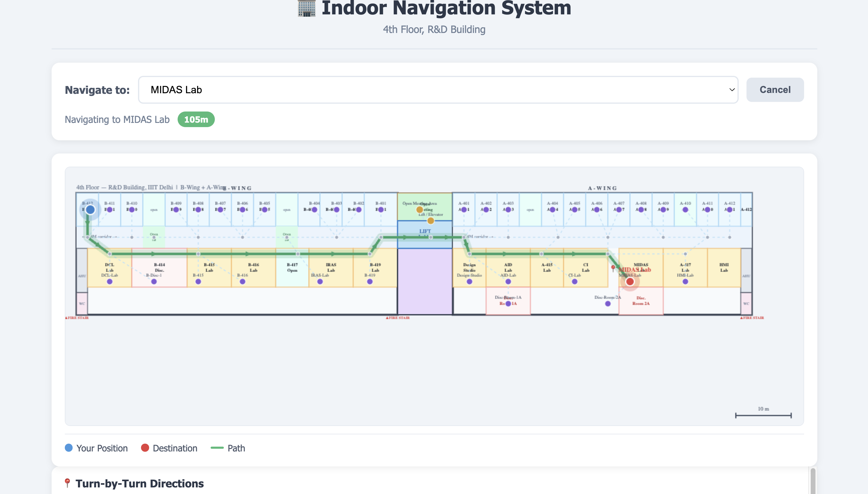Image resolution: width=868 pixels, height=494 pixels.
Task: Click the B-417 Open area label
Action: [292, 267]
